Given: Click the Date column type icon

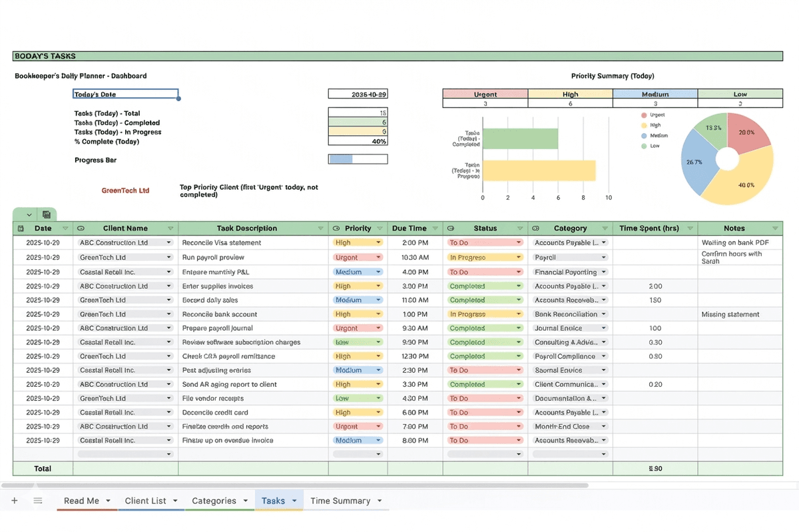Looking at the screenshot, I should [x=21, y=228].
